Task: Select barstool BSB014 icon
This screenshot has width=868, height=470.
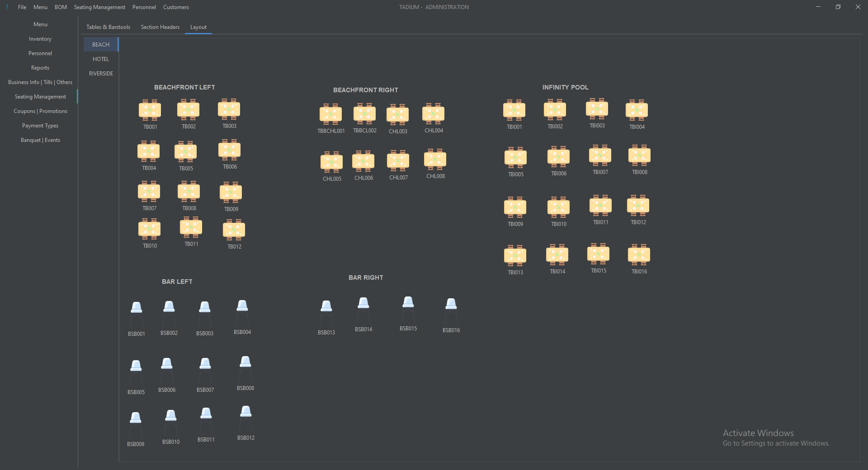Action: pyautogui.click(x=363, y=310)
